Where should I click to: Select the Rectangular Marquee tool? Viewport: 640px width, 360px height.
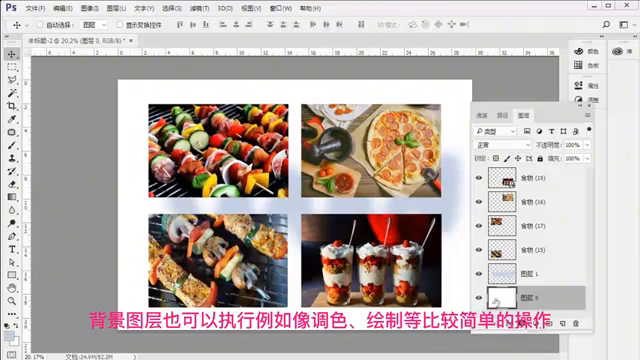point(11,67)
